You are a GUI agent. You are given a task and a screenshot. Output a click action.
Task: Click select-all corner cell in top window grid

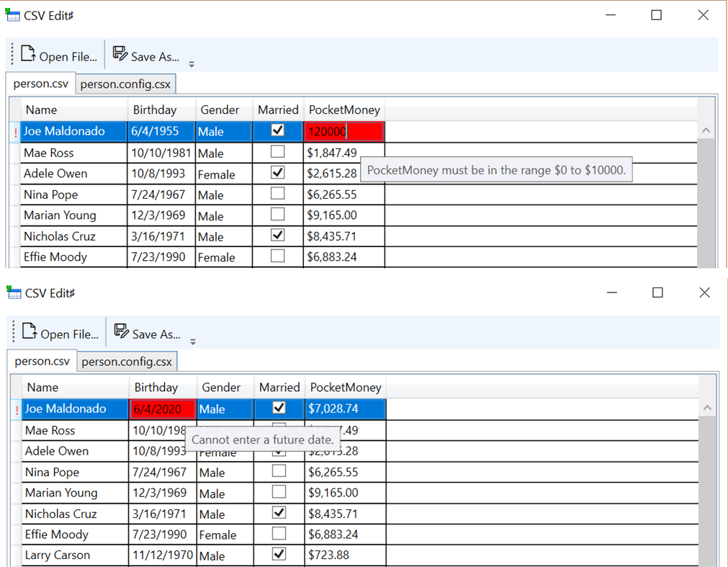coord(15,110)
